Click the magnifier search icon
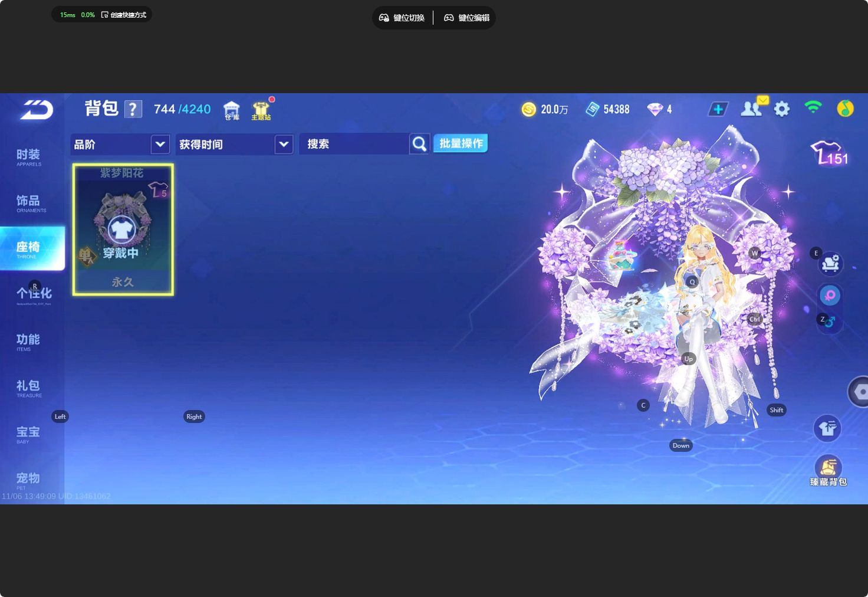This screenshot has height=597, width=868. coord(419,144)
